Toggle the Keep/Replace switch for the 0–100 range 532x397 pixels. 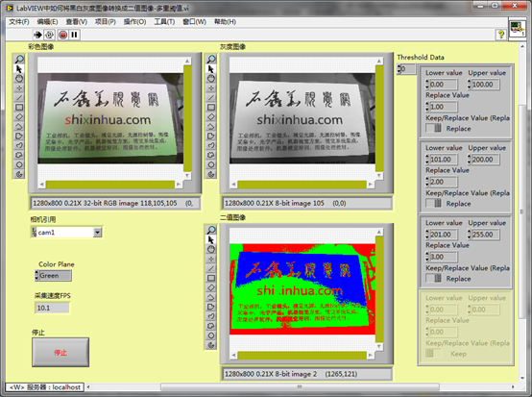coord(434,128)
